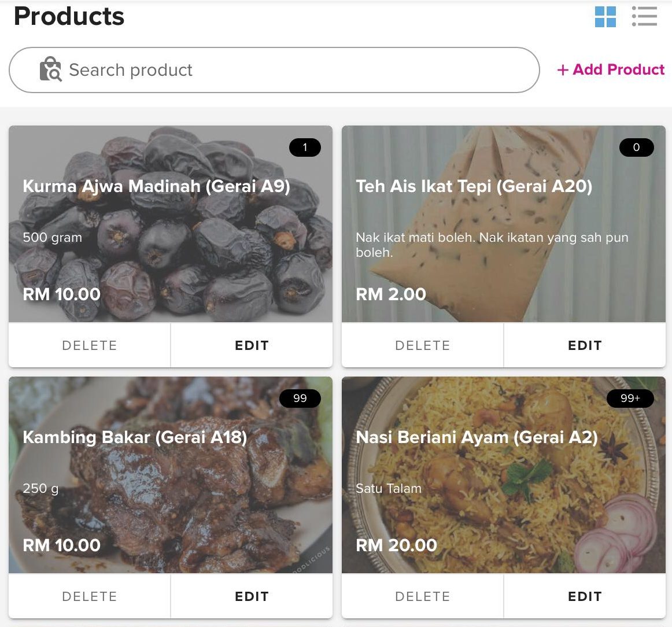
Task: Delete Kambing Bakar product
Action: (x=90, y=596)
